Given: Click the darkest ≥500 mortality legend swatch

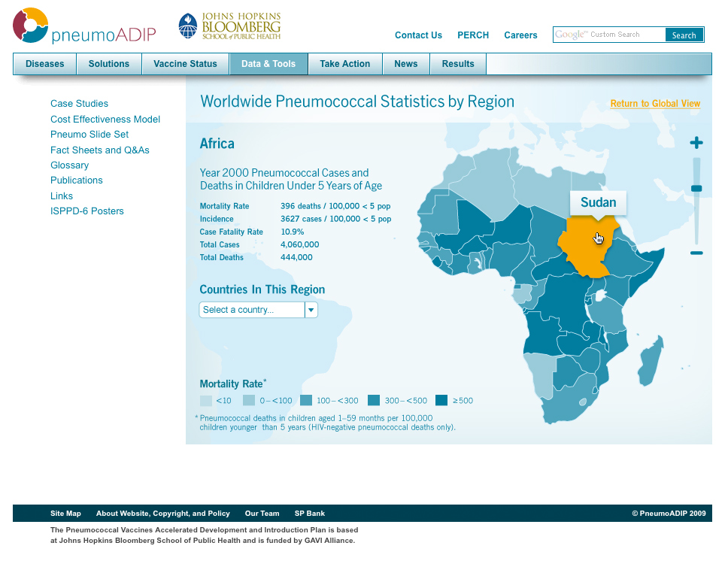Looking at the screenshot, I should tap(441, 401).
